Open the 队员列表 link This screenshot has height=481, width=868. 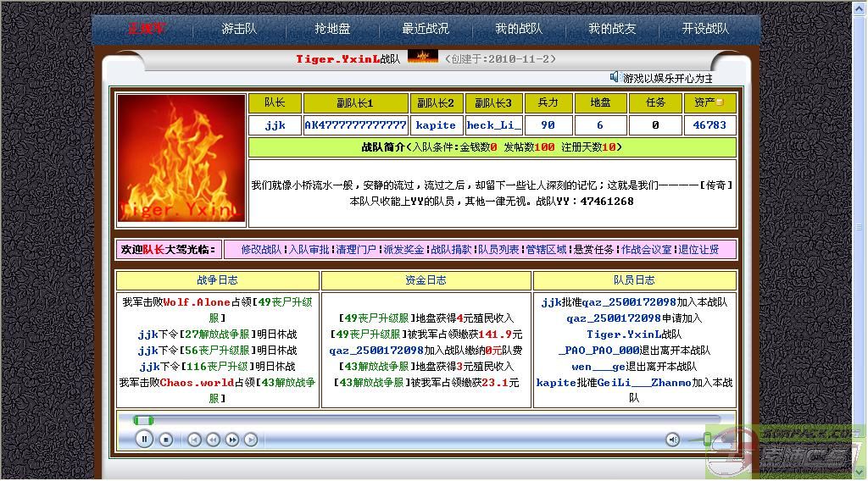coord(498,250)
